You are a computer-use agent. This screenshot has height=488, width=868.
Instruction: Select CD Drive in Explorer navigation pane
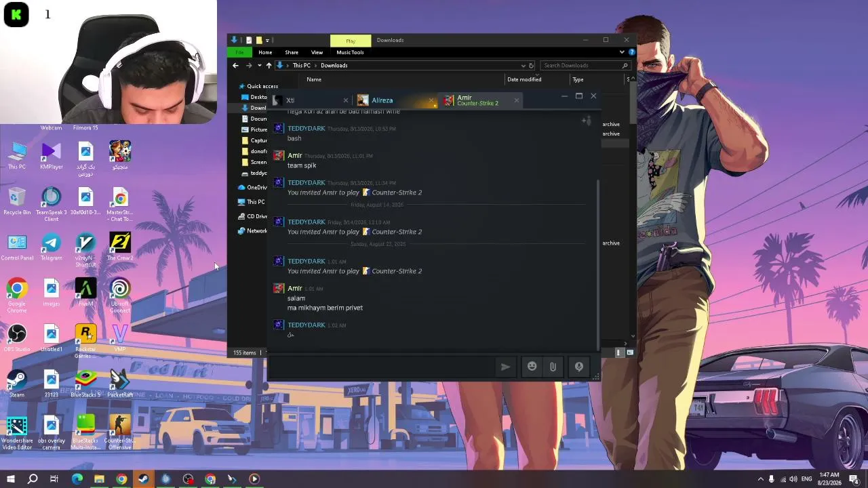pyautogui.click(x=252, y=216)
